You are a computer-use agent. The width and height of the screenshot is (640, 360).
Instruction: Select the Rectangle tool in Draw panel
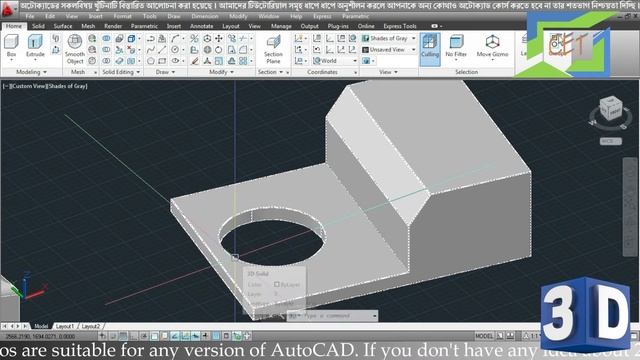pyautogui.click(x=162, y=61)
